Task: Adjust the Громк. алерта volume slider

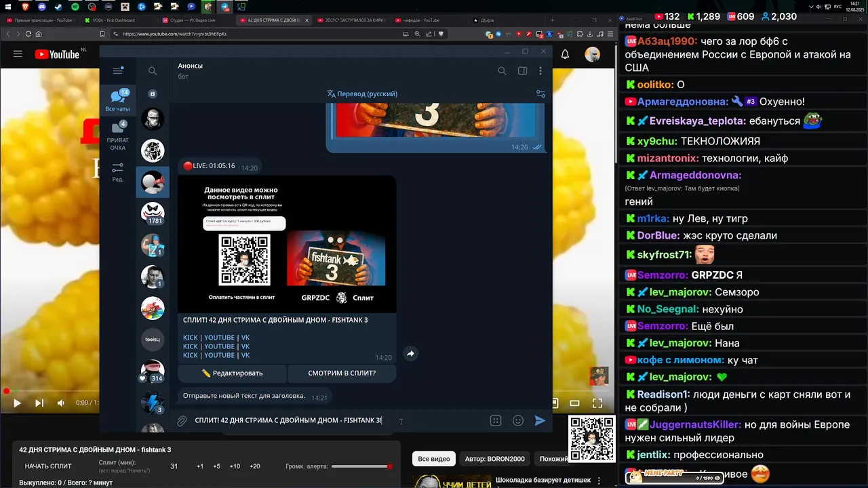Action: point(361,466)
